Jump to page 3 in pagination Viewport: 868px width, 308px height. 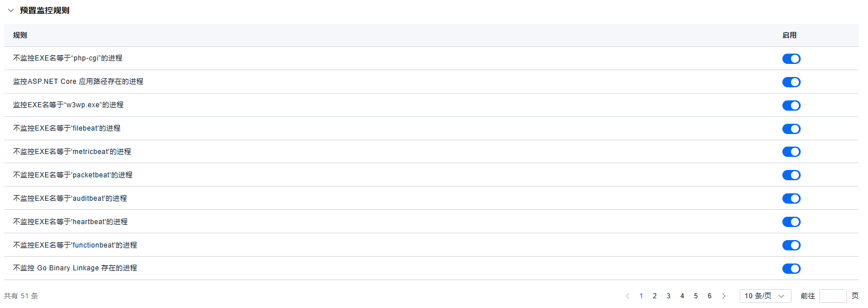(668, 296)
